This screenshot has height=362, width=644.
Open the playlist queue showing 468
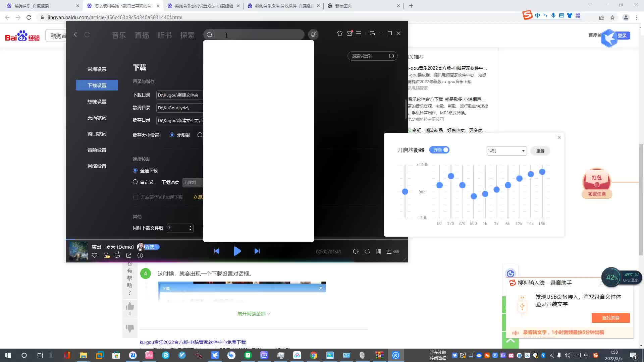pyautogui.click(x=392, y=251)
